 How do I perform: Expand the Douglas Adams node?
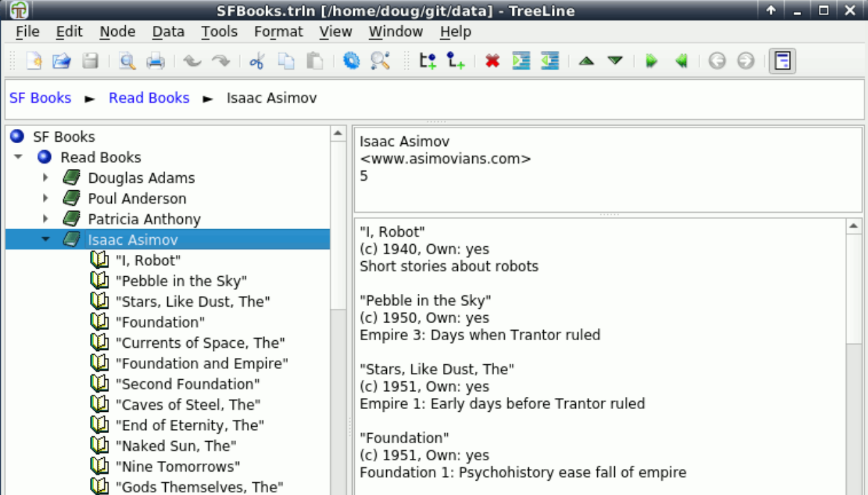coord(46,178)
